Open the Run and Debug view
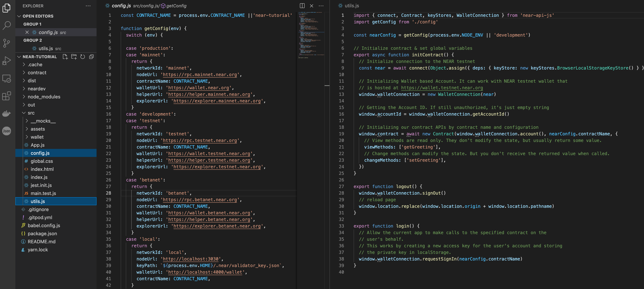Image resolution: width=644 pixels, height=289 pixels. coord(7,60)
